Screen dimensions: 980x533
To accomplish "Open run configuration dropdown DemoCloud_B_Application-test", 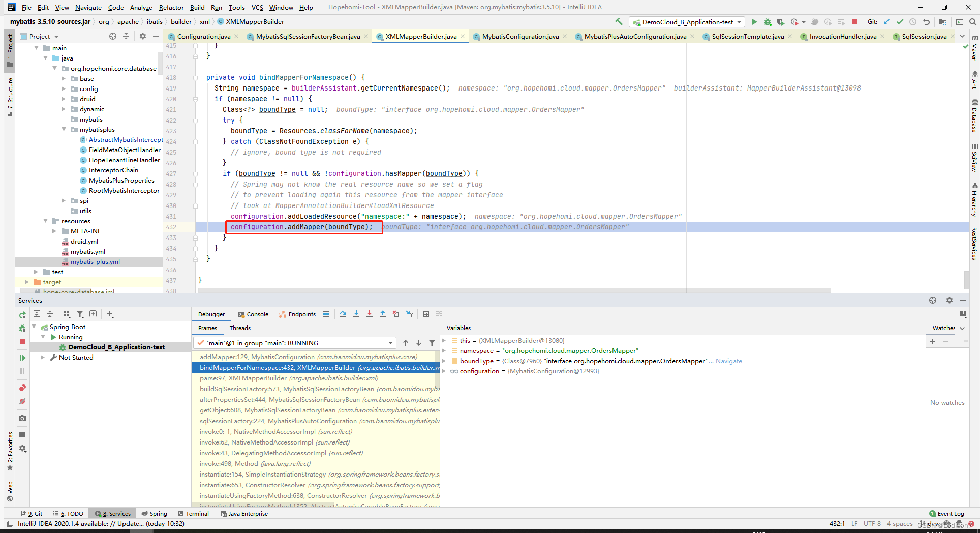I will point(687,22).
